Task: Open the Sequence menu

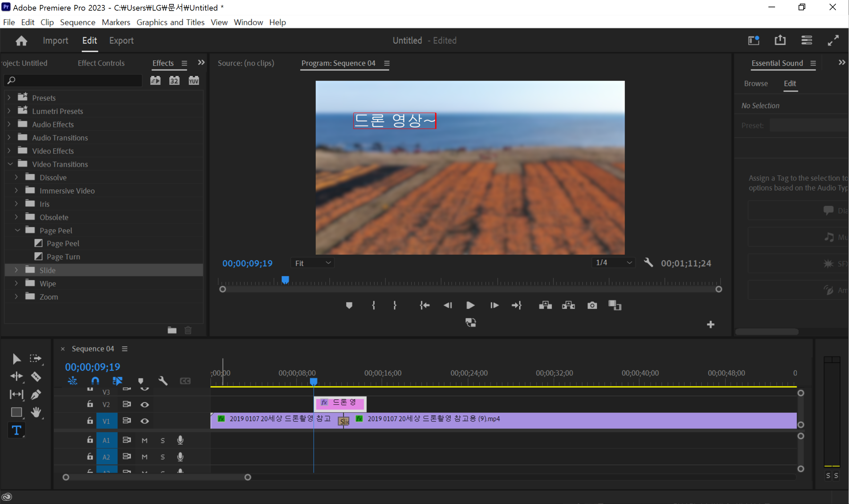Action: (x=77, y=23)
